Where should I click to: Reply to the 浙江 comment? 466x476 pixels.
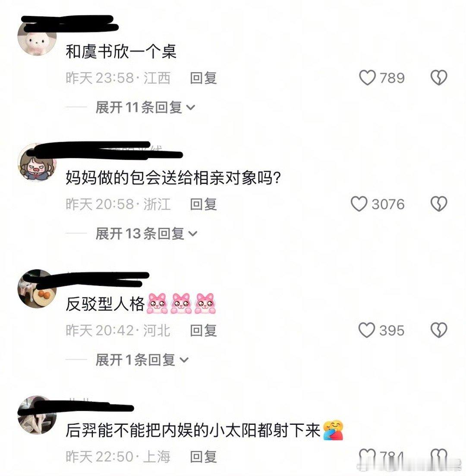pos(203,204)
